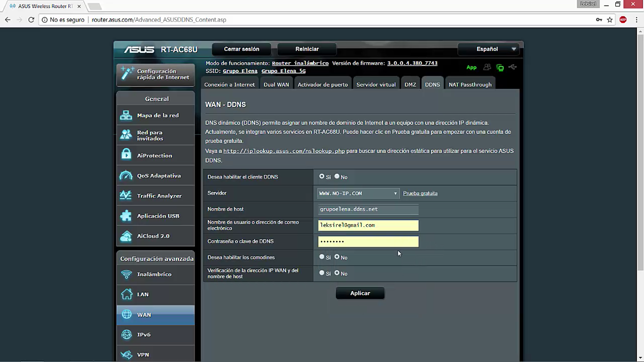The width and height of the screenshot is (644, 362).
Task: Select No for habilitar los comodines
Action: click(x=337, y=257)
